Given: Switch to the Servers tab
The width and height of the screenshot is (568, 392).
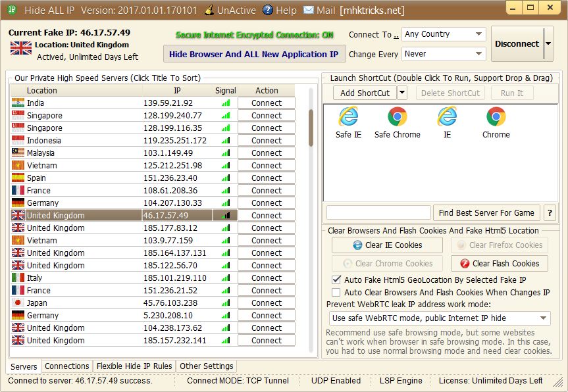Looking at the screenshot, I should (x=24, y=366).
